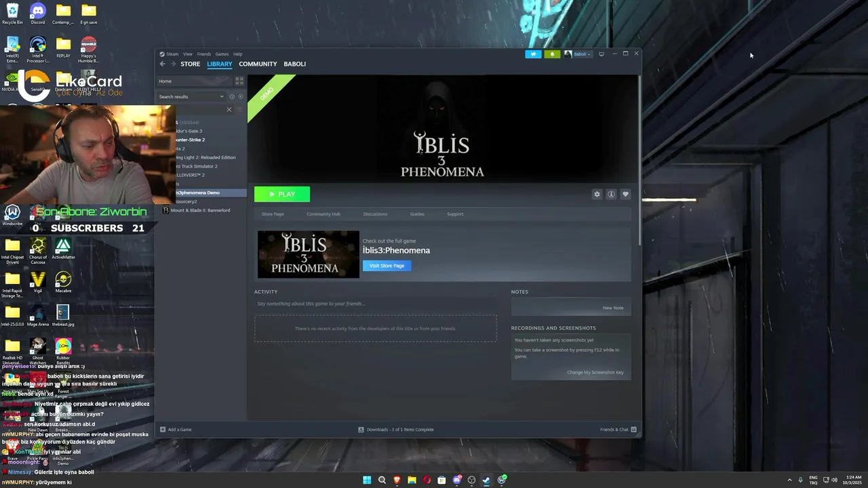Image resolution: width=868 pixels, height=488 pixels.
Task: Open File Explorer from taskbar
Action: [412, 480]
